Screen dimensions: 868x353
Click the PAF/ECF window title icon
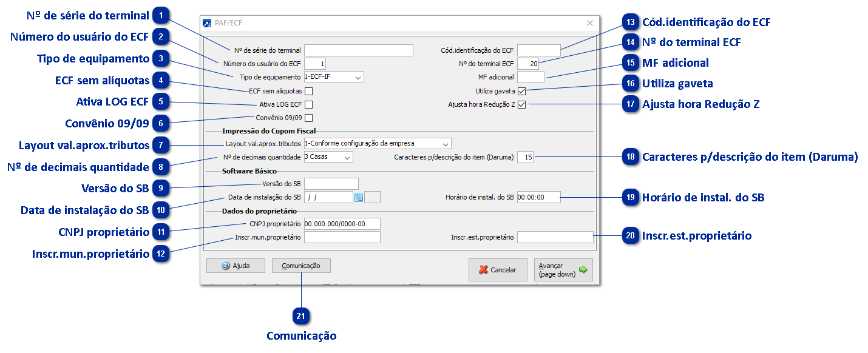click(208, 23)
